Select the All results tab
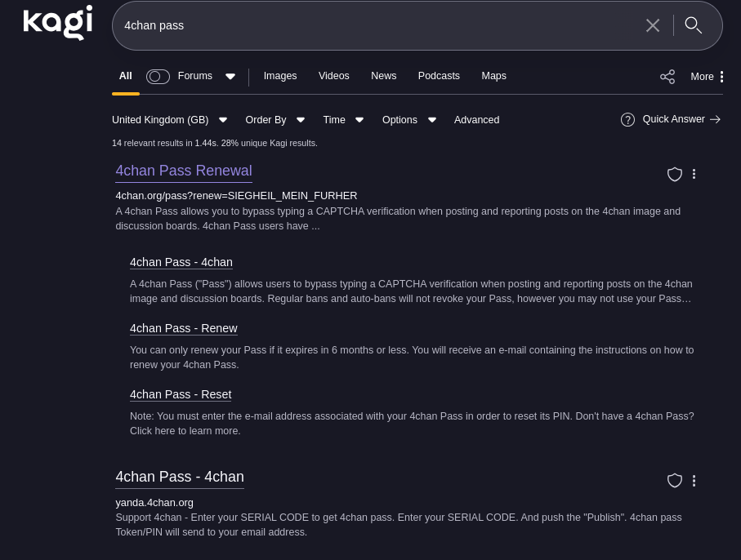This screenshot has height=560, width=741. (126, 76)
